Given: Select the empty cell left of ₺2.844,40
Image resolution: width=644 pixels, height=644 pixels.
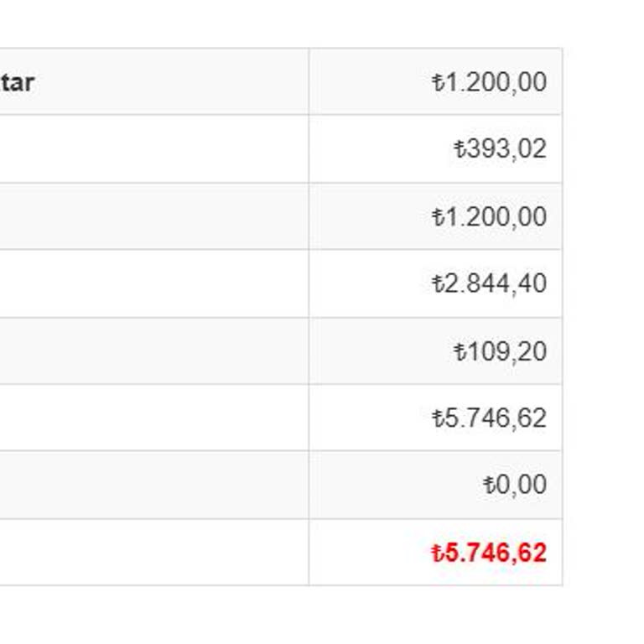Looking at the screenshot, I should [154, 283].
